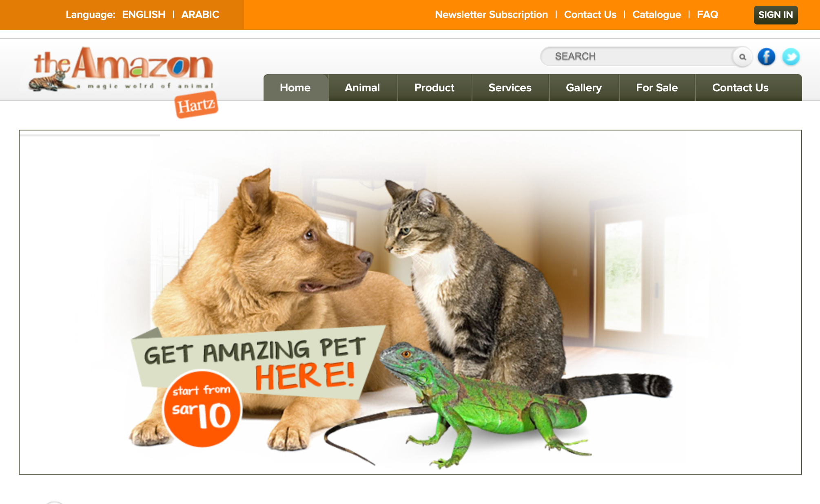The image size is (820, 504).
Task: Click the SIGN IN button
Action: point(776,15)
